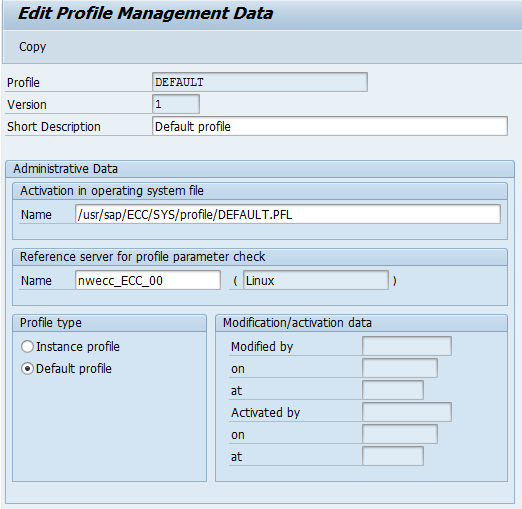
Task: Click the Short Description input field
Action: [330, 126]
